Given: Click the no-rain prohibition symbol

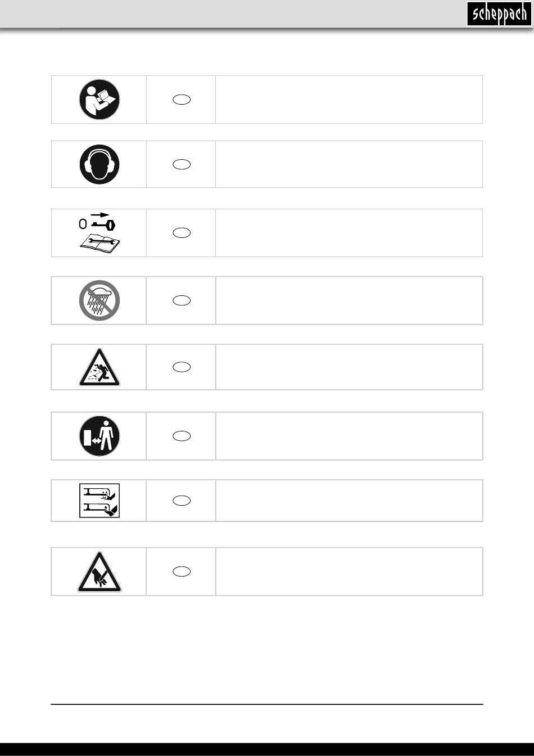Looking at the screenshot, I should click(x=99, y=300).
